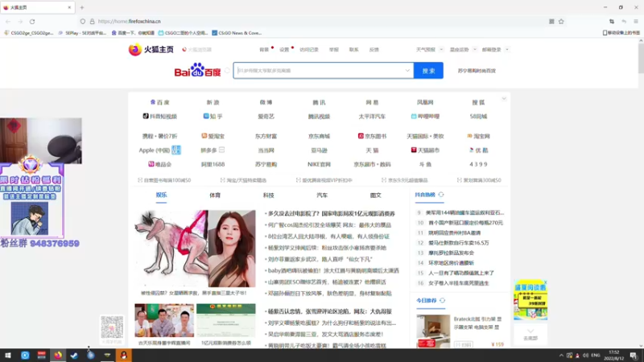
Task: Open the Brateck product recommendation image
Action: point(433,331)
